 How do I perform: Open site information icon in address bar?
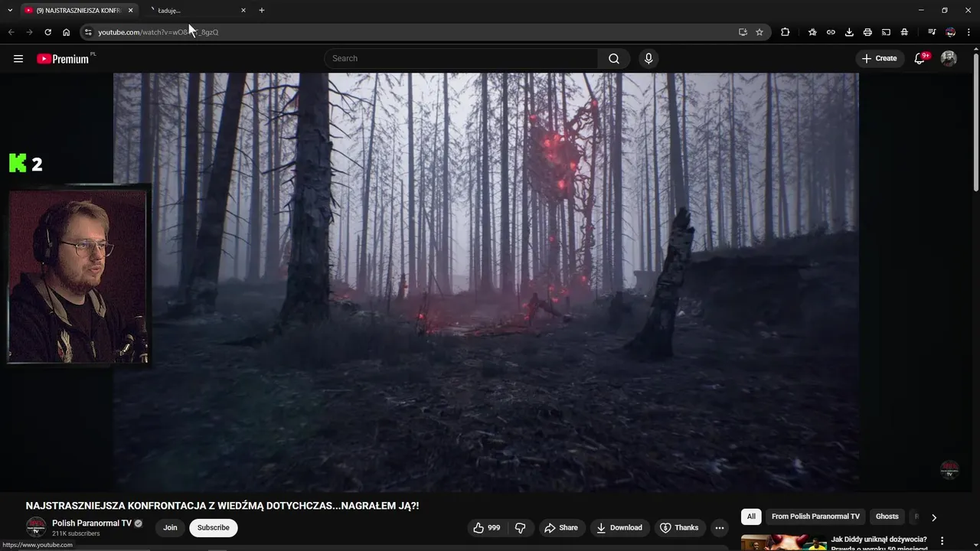(88, 32)
